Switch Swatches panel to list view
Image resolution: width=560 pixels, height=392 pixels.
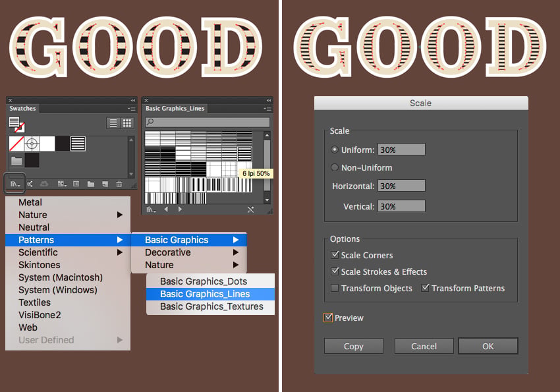[113, 123]
